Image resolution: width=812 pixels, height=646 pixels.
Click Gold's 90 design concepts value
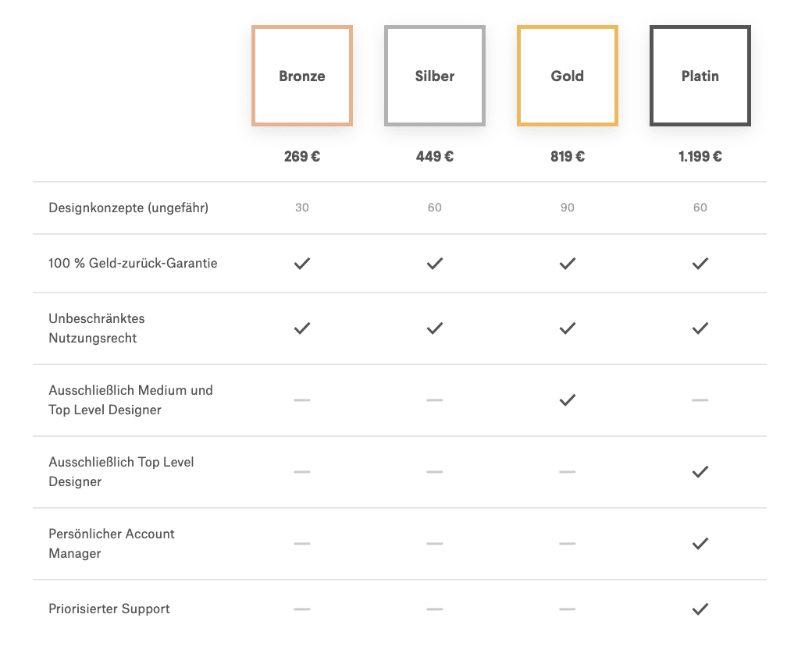pos(568,208)
